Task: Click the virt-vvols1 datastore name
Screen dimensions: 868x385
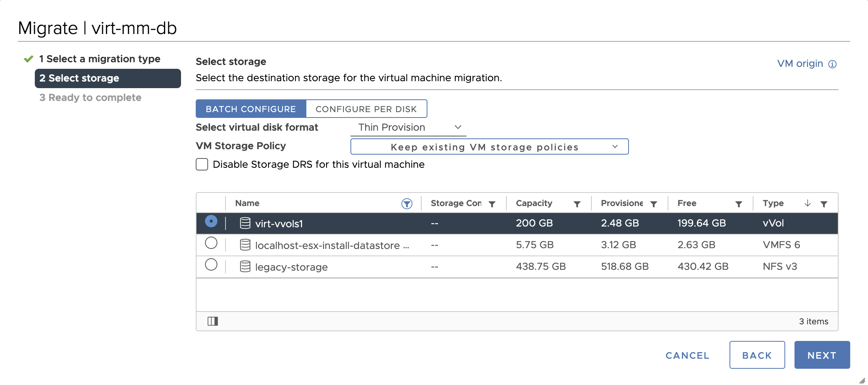Action: (x=279, y=223)
